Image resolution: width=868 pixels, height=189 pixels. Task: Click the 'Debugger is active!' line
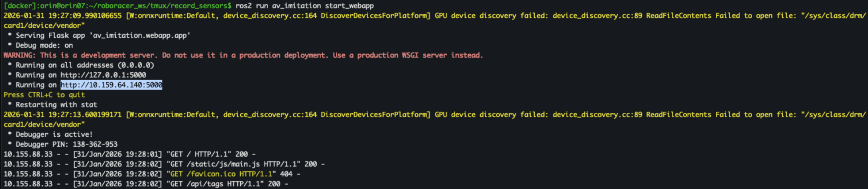pyautogui.click(x=54, y=134)
